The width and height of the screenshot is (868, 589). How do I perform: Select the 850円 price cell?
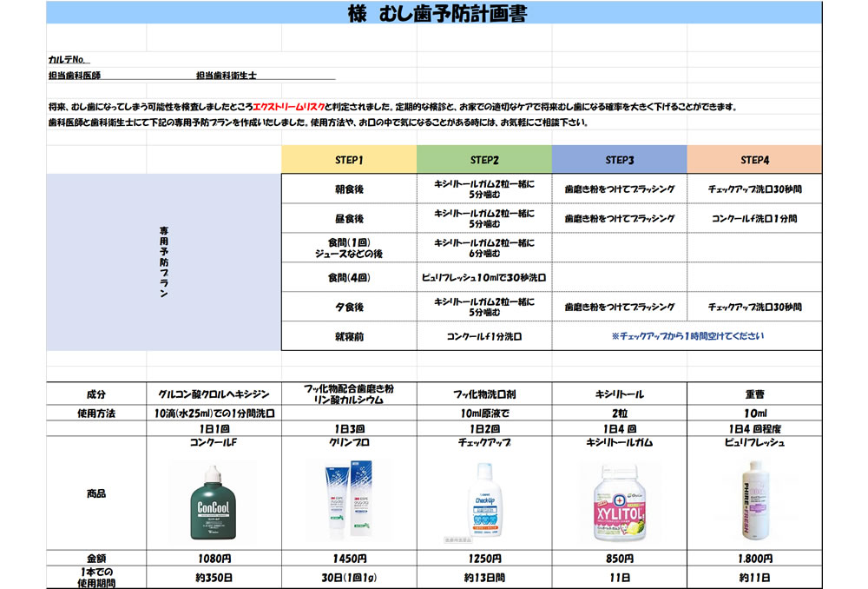(620, 559)
